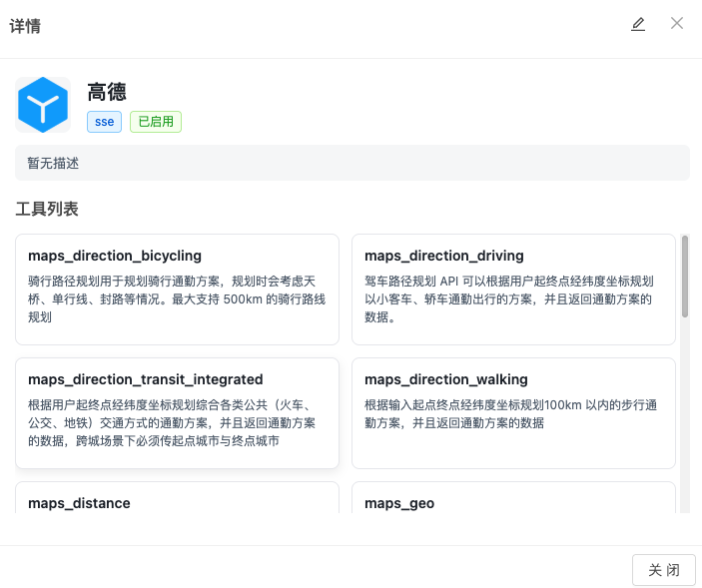The width and height of the screenshot is (702, 588).
Task: Click the walking route description text
Action: 509,414
